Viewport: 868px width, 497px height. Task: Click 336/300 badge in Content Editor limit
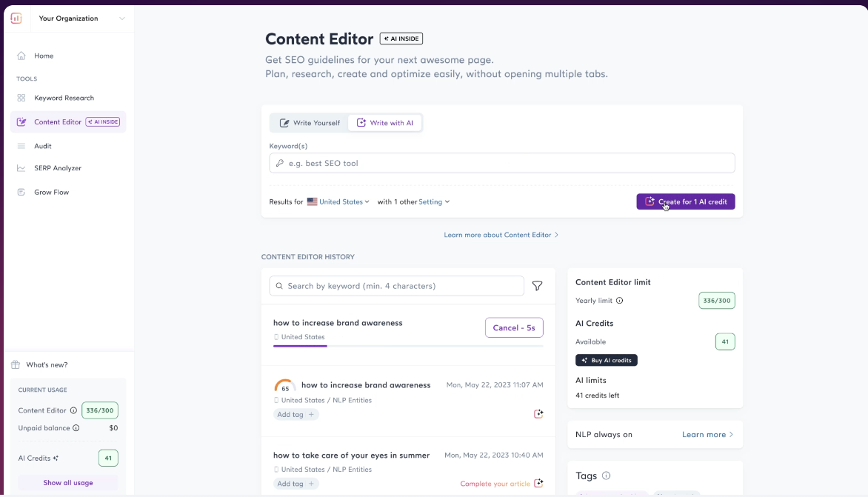[716, 301]
